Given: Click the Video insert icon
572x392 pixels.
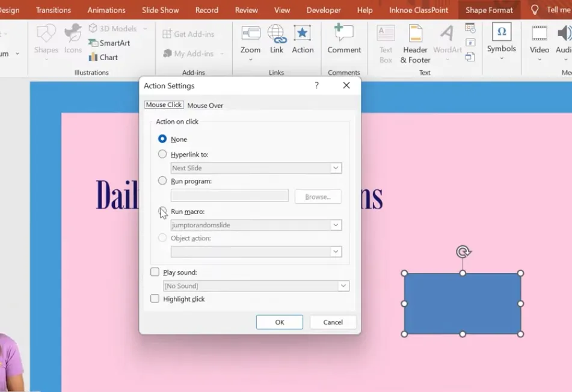Looking at the screenshot, I should coord(540,34).
